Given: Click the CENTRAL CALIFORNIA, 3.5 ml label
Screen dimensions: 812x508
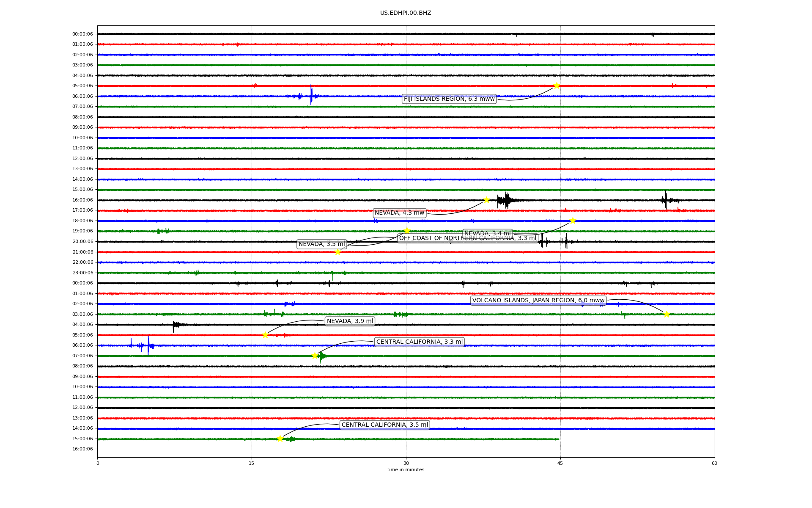Looking at the screenshot, I should click(x=384, y=425).
